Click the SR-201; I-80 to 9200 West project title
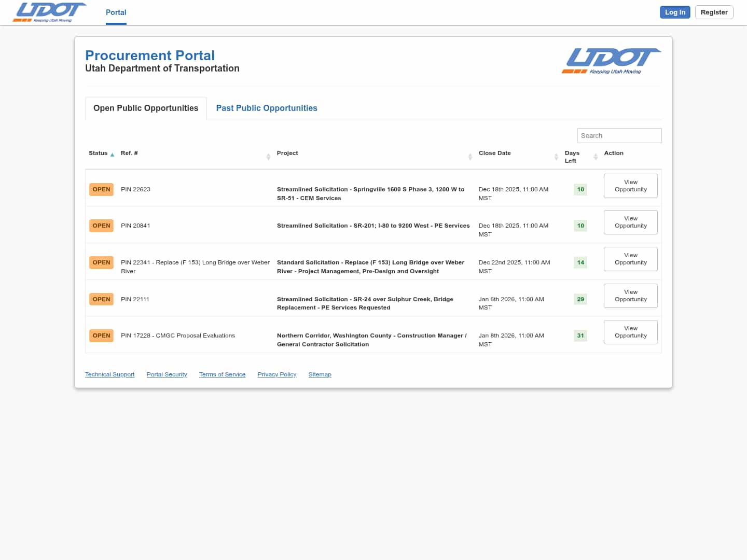The image size is (747, 560). (x=373, y=226)
